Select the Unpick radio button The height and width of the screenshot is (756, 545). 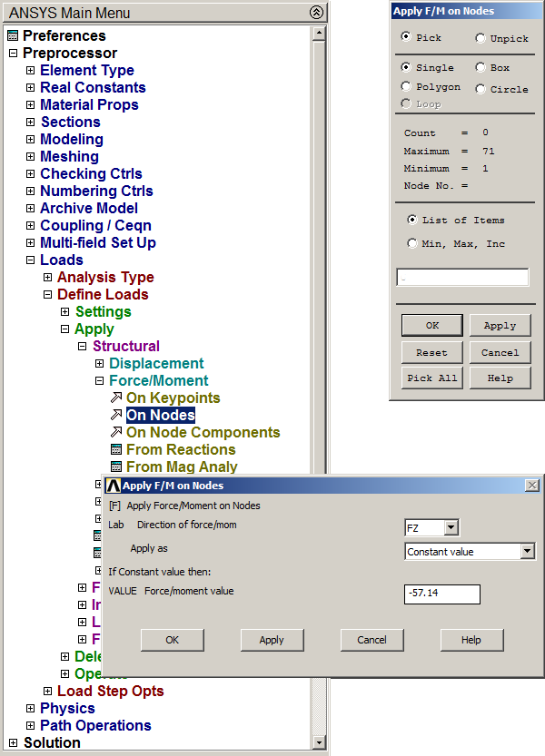[481, 38]
